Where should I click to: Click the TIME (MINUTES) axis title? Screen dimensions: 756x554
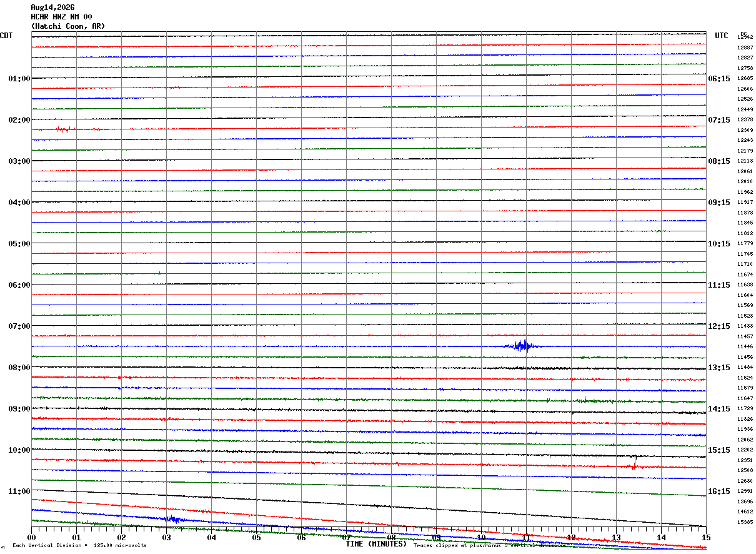(376, 544)
